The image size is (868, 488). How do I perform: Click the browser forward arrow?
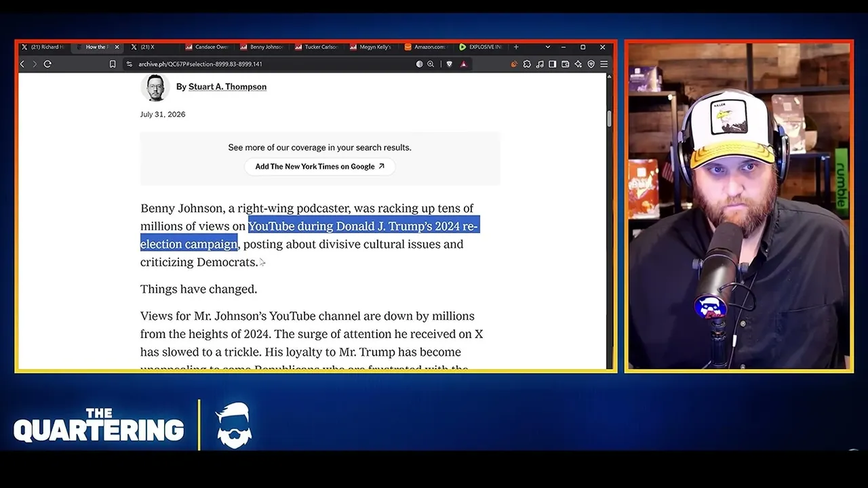point(35,64)
